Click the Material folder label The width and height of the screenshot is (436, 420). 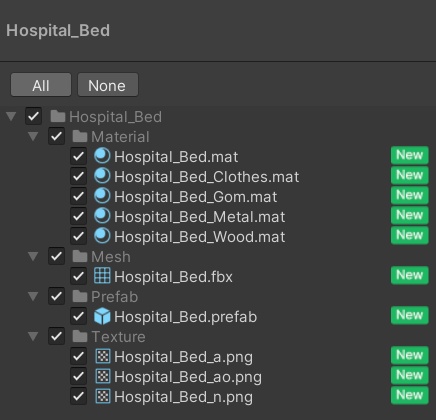tap(120, 137)
